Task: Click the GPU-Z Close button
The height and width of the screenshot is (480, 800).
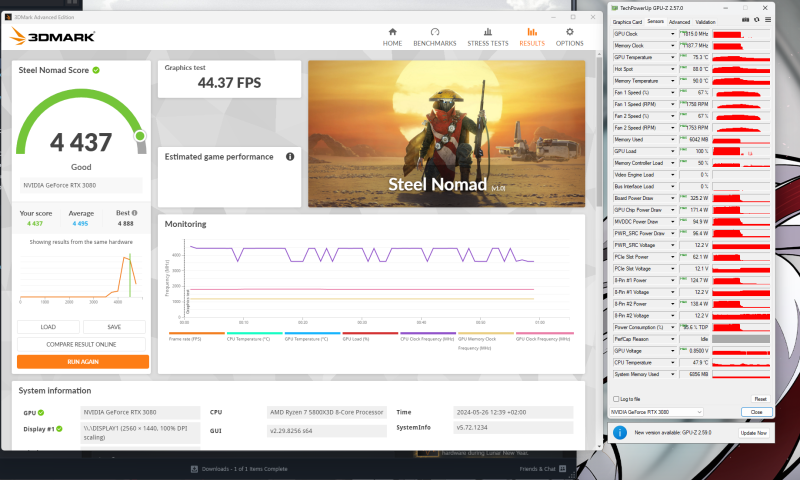Action: click(x=757, y=412)
